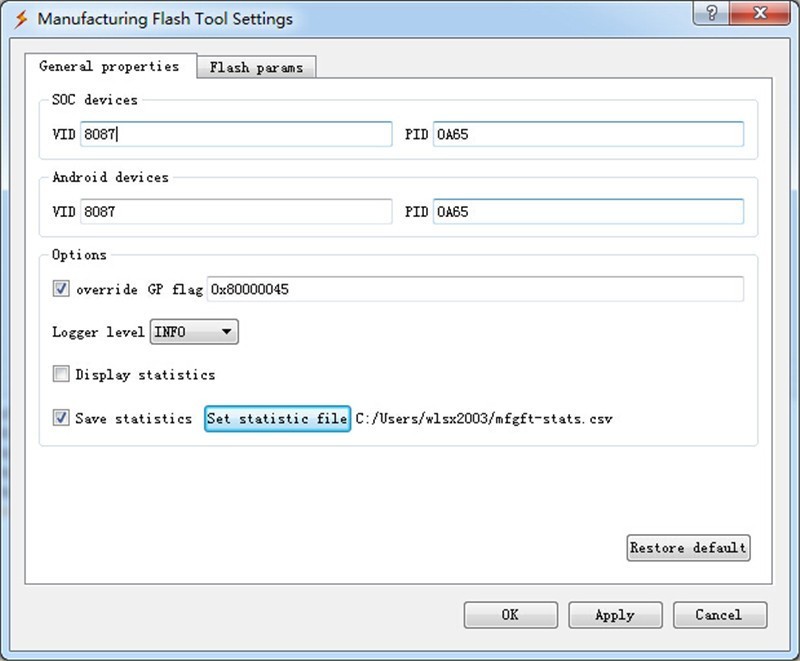The image size is (800, 661).
Task: Uncheck the Save statistics checkbox
Action: coord(61,418)
